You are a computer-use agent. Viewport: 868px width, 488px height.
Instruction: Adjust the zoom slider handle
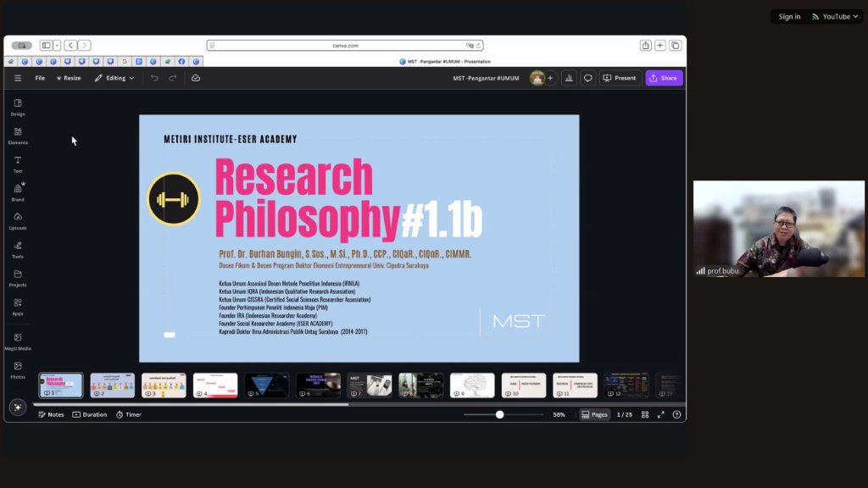pos(499,414)
